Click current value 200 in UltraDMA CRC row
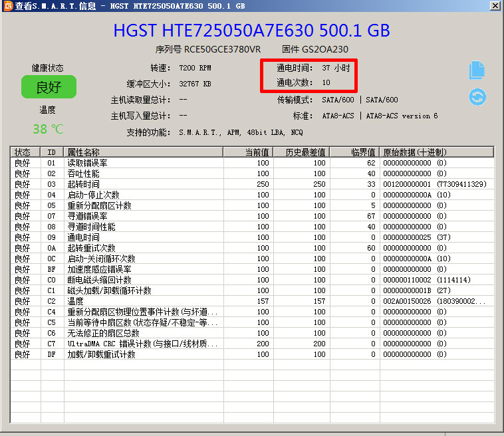Image resolution: width=504 pixels, height=436 pixels. [x=263, y=344]
